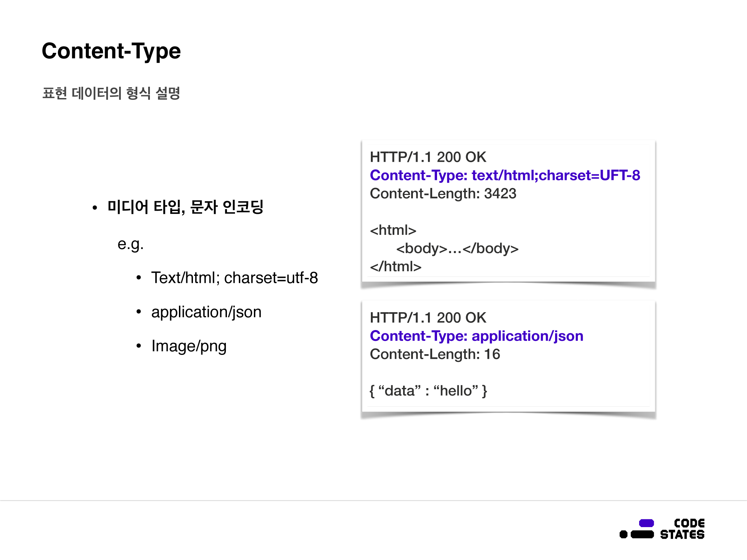Click 'HTTP/1.1 200 OK' in the json response box
The height and width of the screenshot is (560, 747).
pos(428,318)
